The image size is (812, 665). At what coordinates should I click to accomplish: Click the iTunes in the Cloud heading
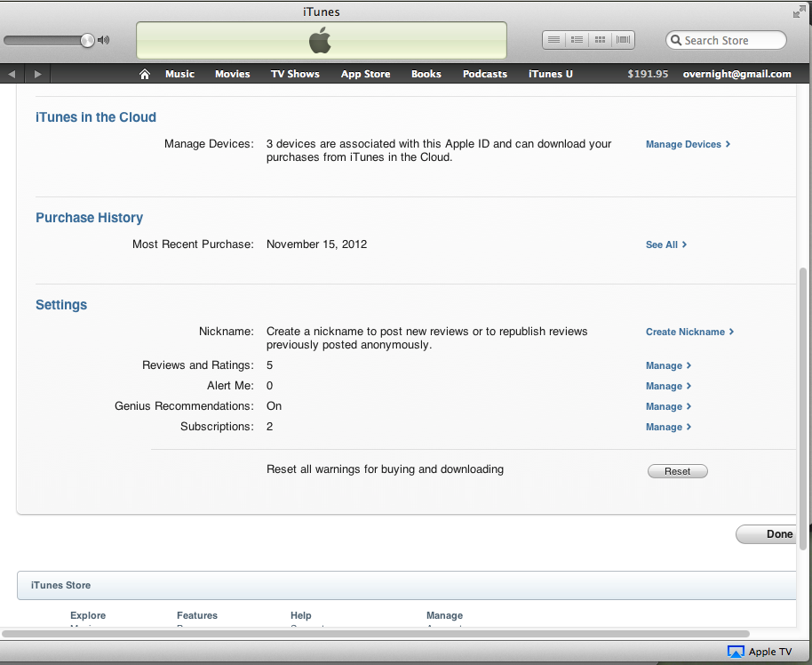click(x=96, y=117)
